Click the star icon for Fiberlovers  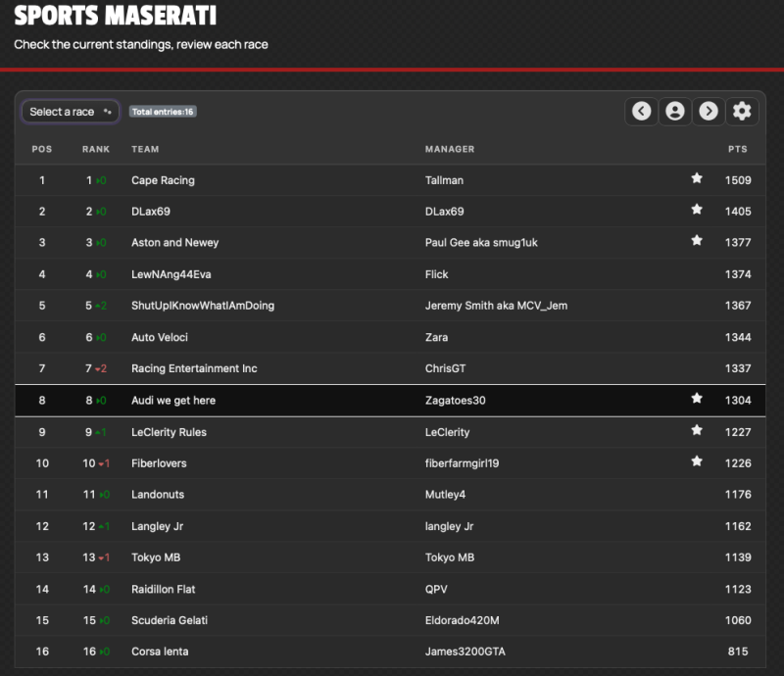[x=697, y=461]
